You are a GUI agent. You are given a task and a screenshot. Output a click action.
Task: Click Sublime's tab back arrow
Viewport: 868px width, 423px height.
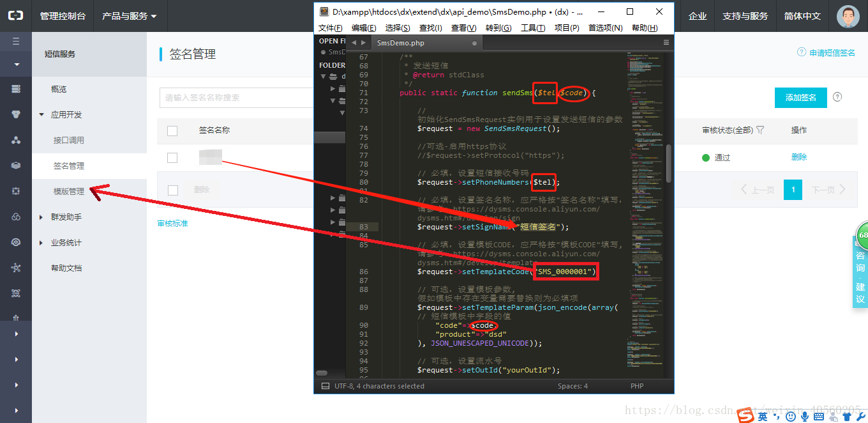(354, 43)
